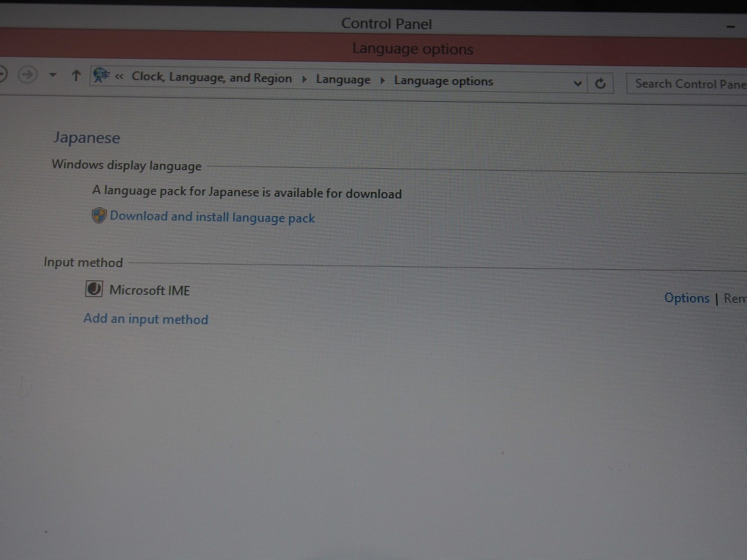Viewport: 747px width, 560px height.
Task: Download and install language pack
Action: point(212,217)
